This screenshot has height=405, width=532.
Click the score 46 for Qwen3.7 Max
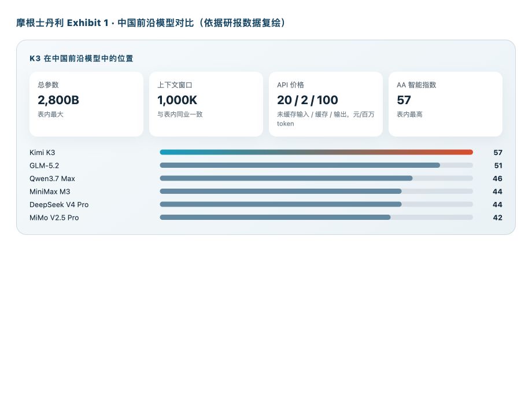click(497, 179)
